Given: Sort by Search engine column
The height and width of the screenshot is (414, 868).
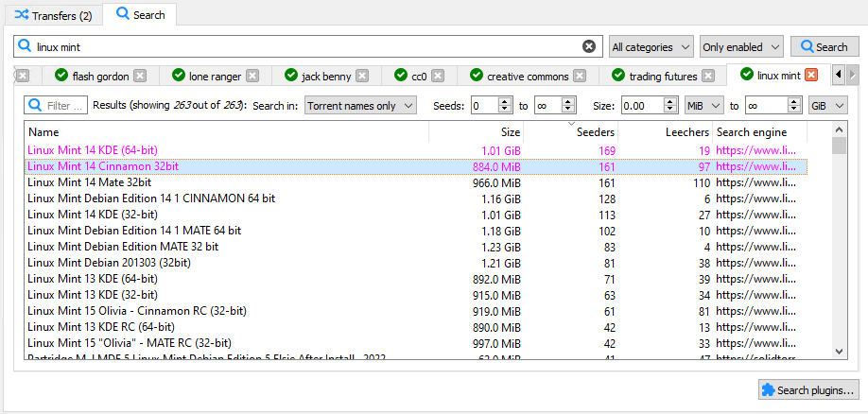Looking at the screenshot, I should tap(759, 132).
